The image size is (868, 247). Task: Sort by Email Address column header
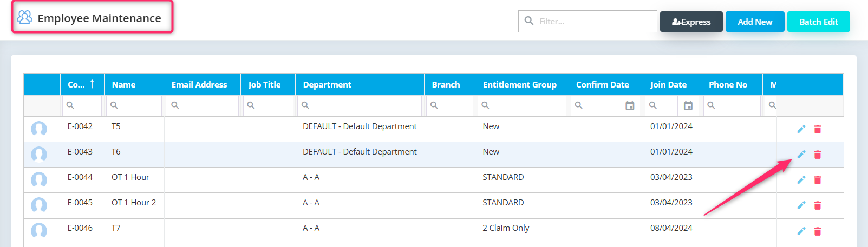click(203, 84)
